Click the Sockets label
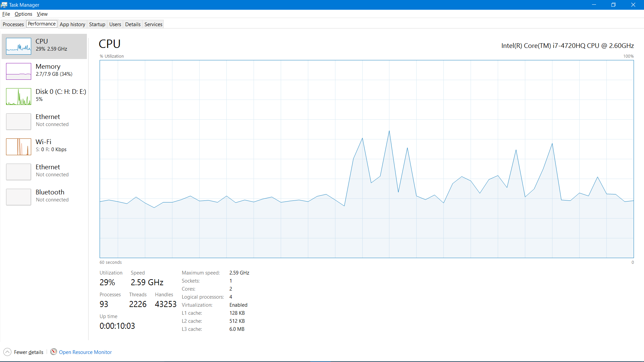This screenshot has height=362, width=644. click(x=191, y=281)
